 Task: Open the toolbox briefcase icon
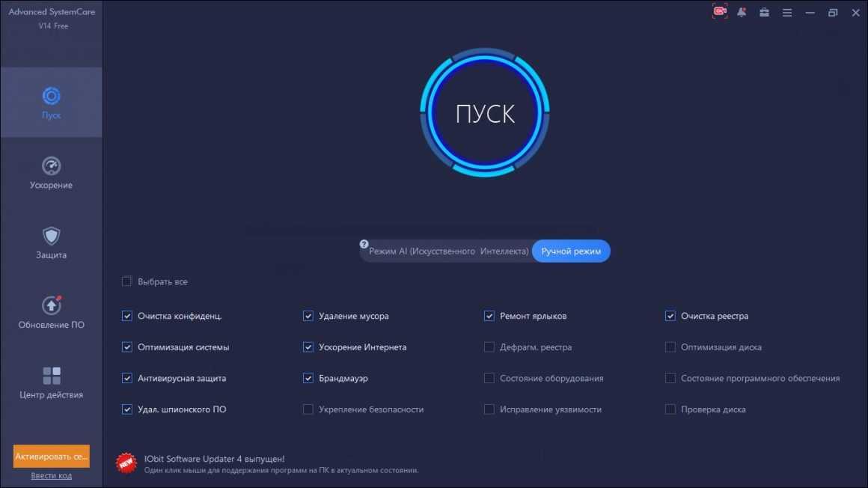765,12
